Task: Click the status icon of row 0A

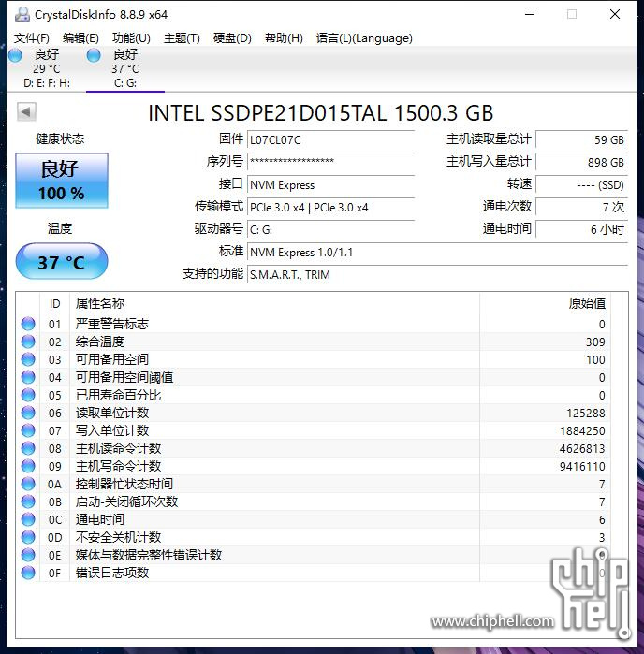Action: click(x=28, y=484)
